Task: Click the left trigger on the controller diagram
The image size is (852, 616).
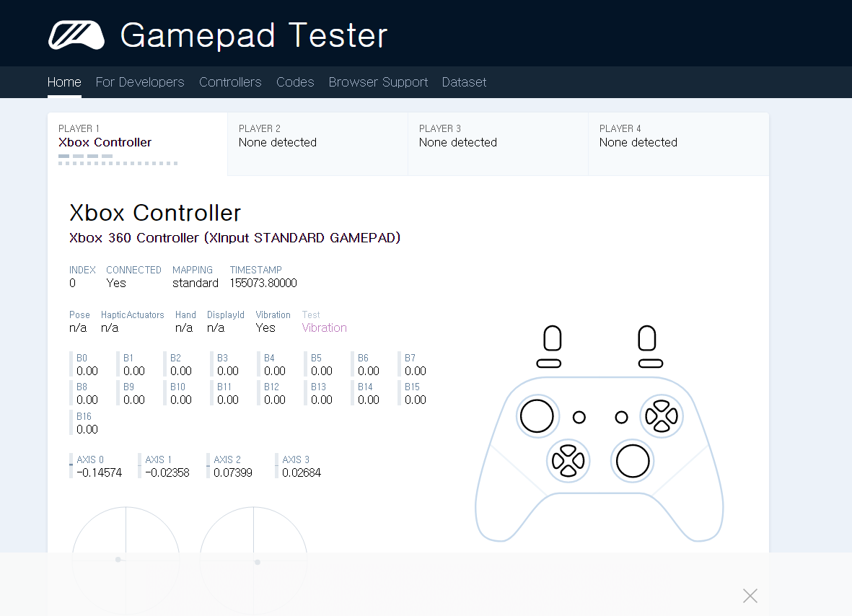Action: click(552, 338)
